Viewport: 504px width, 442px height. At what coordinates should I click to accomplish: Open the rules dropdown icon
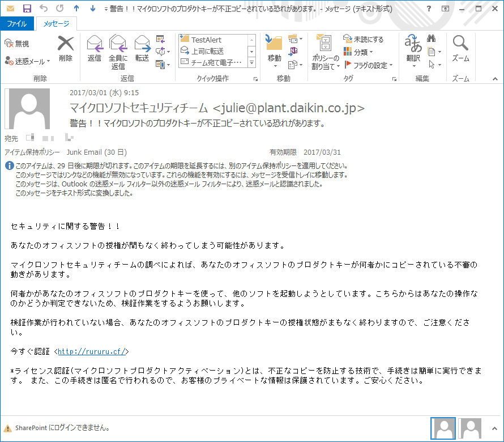pos(295,39)
